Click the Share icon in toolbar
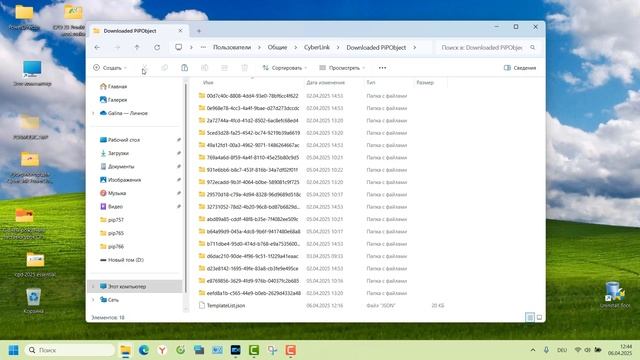 pos(224,68)
